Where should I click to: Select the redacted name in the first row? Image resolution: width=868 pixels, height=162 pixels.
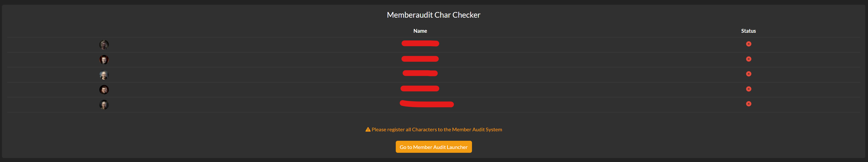coord(420,43)
